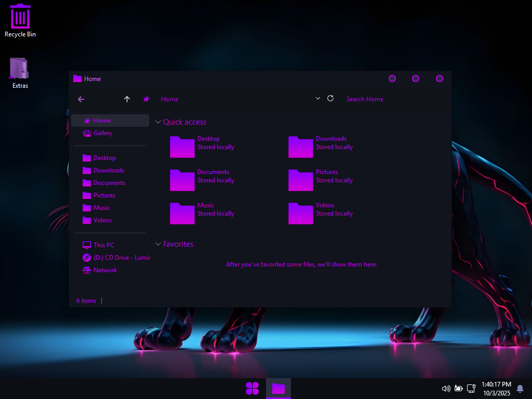Click the '6 items' status text

point(86,301)
